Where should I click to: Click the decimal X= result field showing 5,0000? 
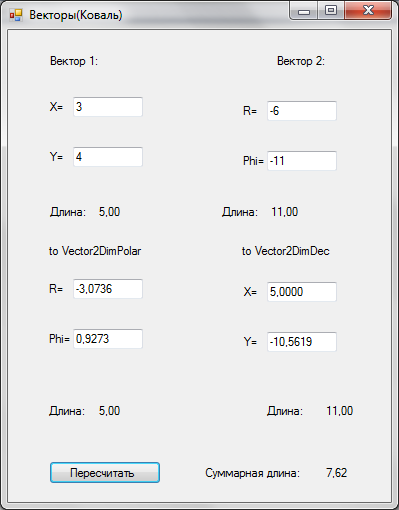click(x=302, y=292)
